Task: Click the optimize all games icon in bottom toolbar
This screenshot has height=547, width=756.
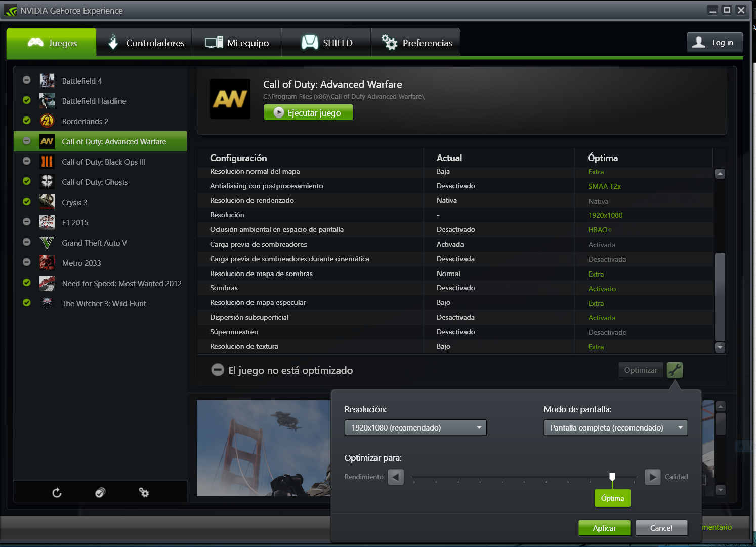Action: tap(100, 493)
